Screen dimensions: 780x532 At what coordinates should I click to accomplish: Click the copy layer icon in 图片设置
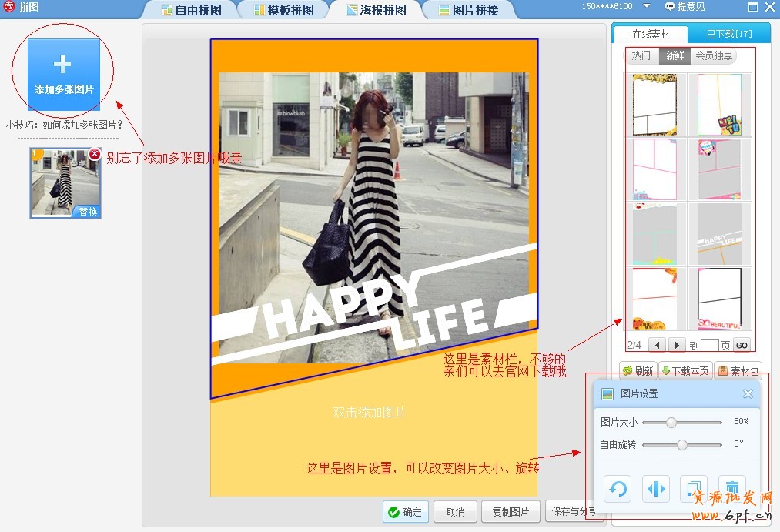point(694,487)
